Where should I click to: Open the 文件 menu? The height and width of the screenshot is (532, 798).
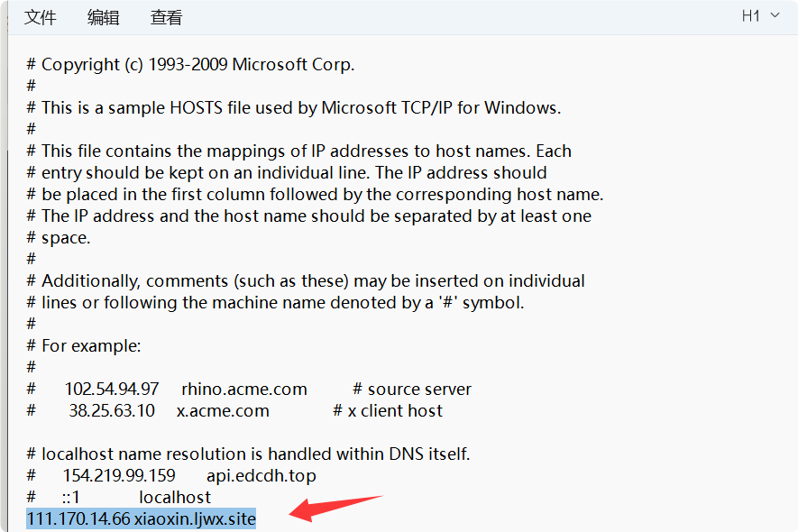(x=40, y=17)
